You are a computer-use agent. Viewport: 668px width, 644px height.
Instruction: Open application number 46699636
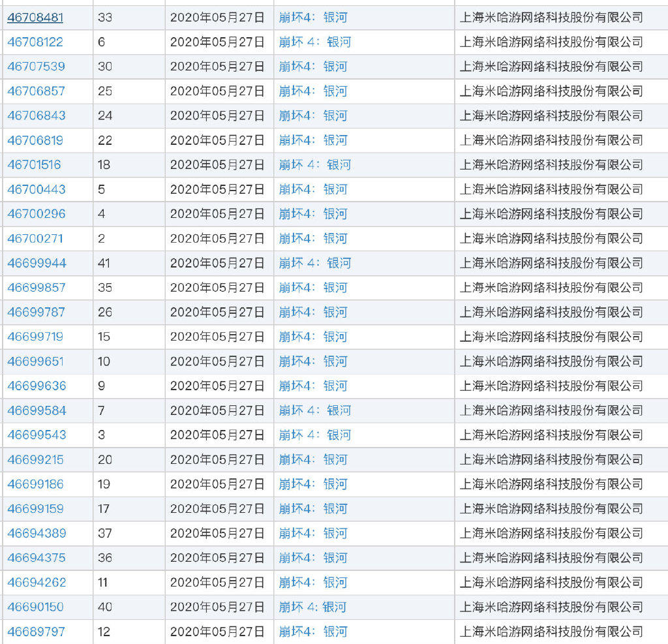[37, 386]
